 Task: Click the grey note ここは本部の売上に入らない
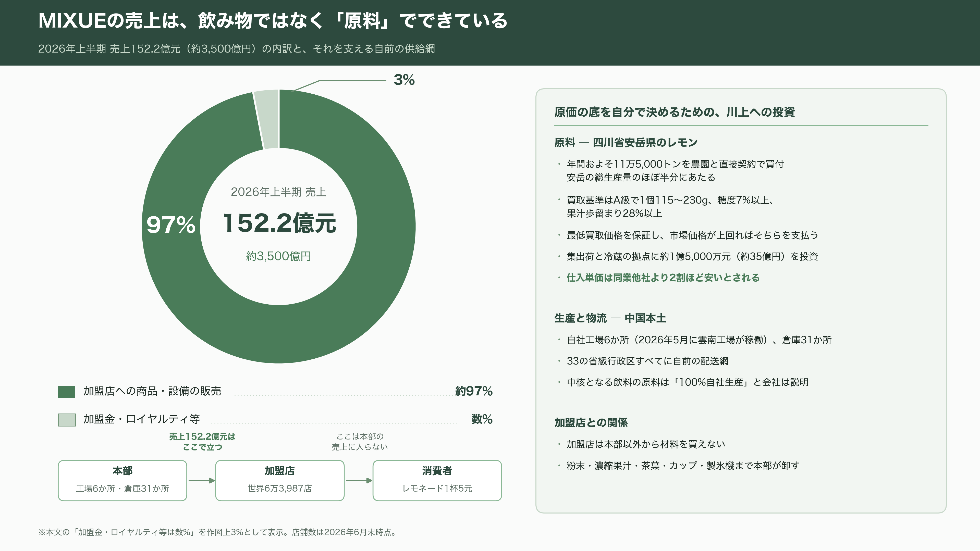point(360,442)
